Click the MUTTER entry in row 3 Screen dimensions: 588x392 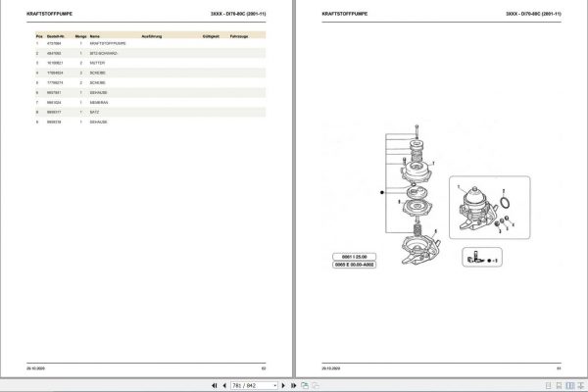pyautogui.click(x=97, y=63)
